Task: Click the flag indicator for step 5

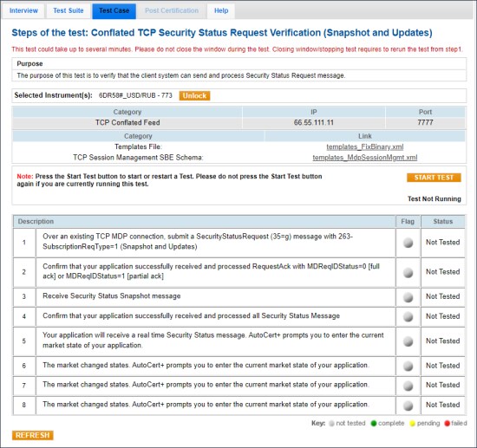Action: [408, 341]
